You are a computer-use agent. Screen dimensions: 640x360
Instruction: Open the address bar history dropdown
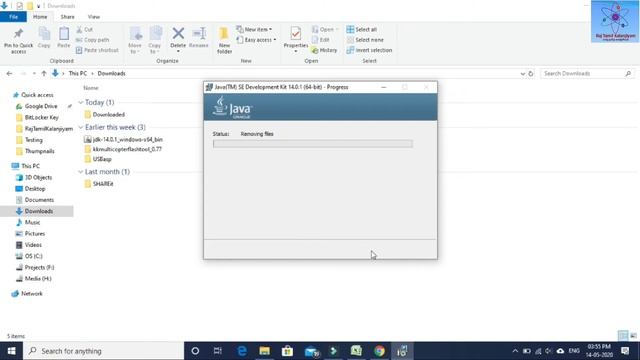coord(522,74)
